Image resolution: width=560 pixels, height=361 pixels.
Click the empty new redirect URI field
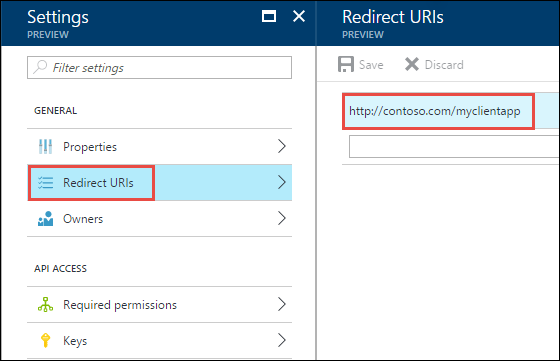coord(454,146)
